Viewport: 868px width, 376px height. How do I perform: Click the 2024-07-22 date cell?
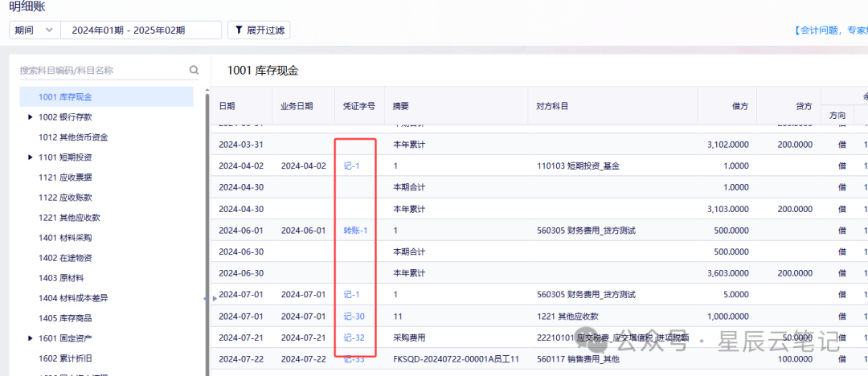point(241,359)
